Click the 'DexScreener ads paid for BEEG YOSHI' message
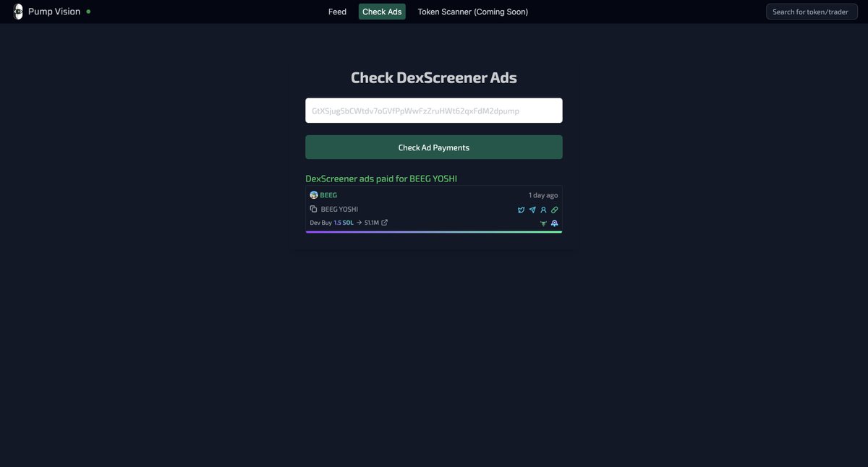 (x=381, y=179)
